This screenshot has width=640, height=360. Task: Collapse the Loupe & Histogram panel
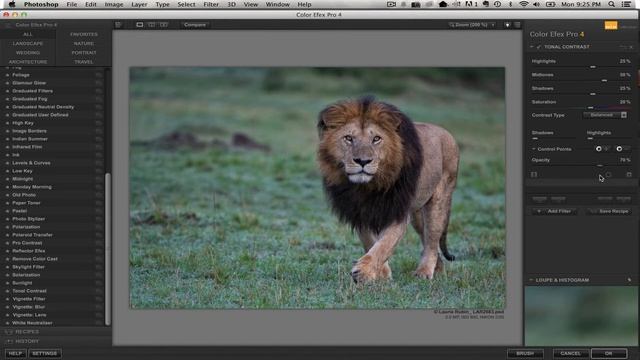click(x=531, y=280)
